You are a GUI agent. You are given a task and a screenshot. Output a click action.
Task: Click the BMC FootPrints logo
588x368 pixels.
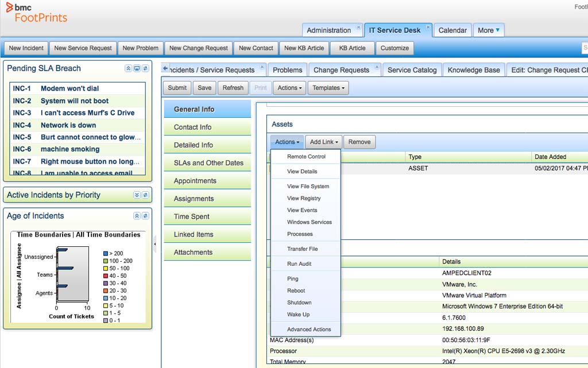[37, 13]
